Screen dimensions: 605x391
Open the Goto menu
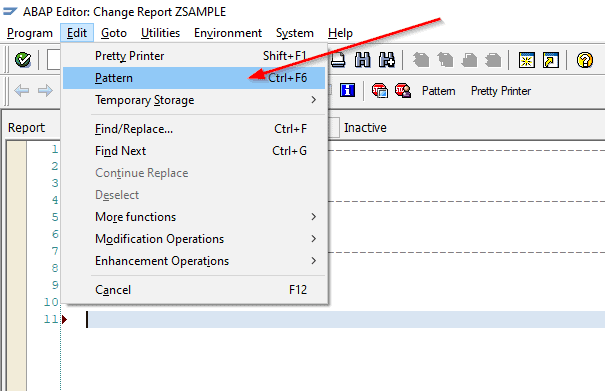click(x=114, y=33)
